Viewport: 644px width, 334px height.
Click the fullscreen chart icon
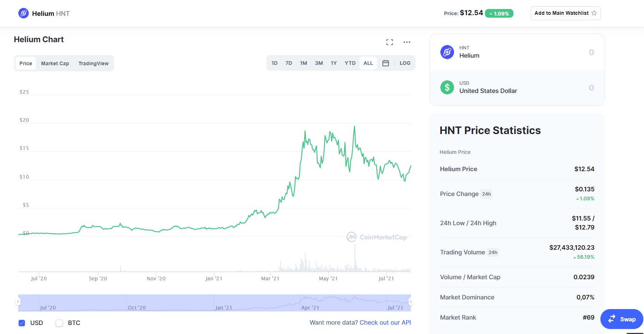pyautogui.click(x=389, y=42)
